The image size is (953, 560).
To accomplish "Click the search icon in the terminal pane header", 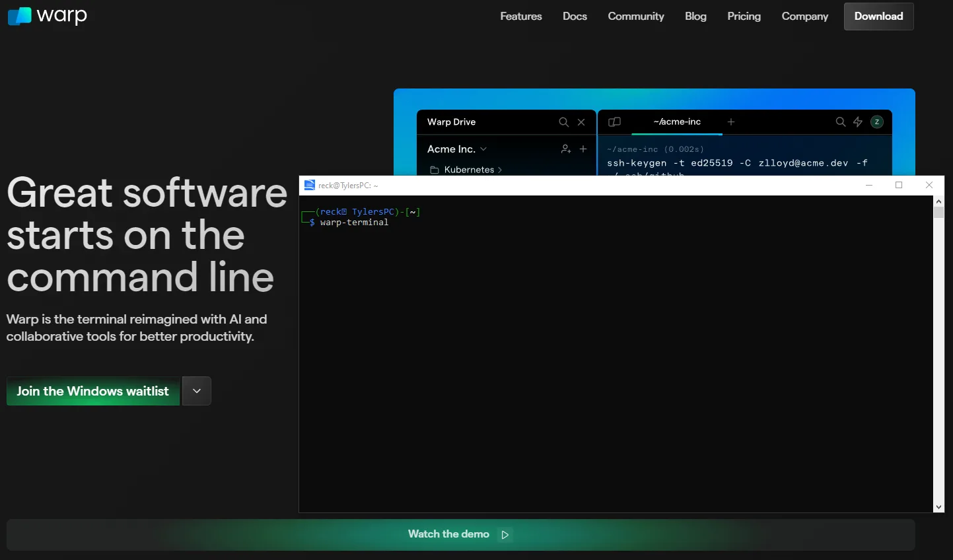I will point(841,122).
